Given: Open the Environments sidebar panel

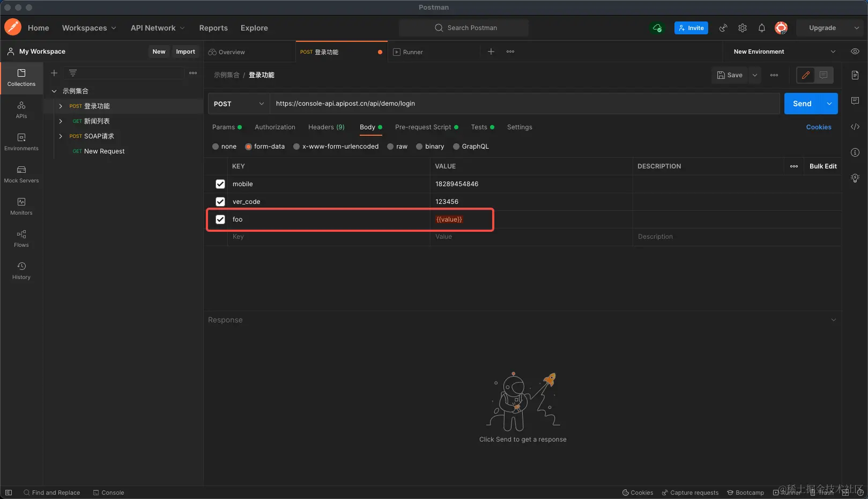Looking at the screenshot, I should tap(21, 142).
